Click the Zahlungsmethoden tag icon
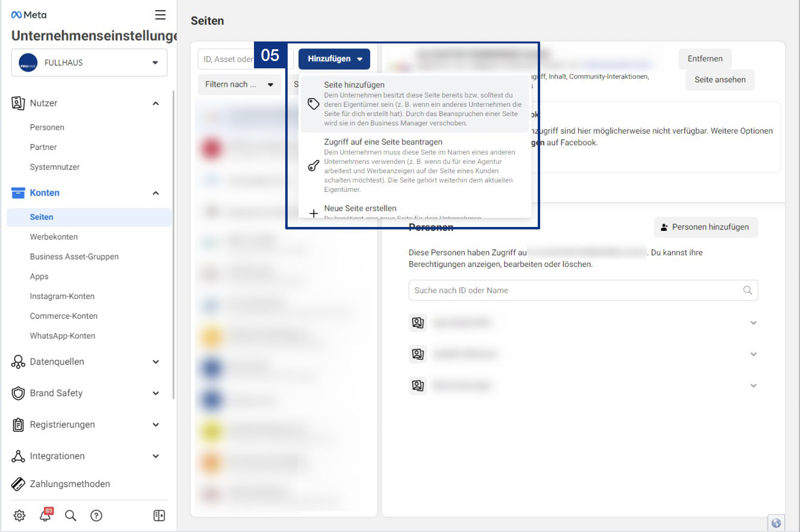Screen dimensions: 800x532 pos(18,484)
